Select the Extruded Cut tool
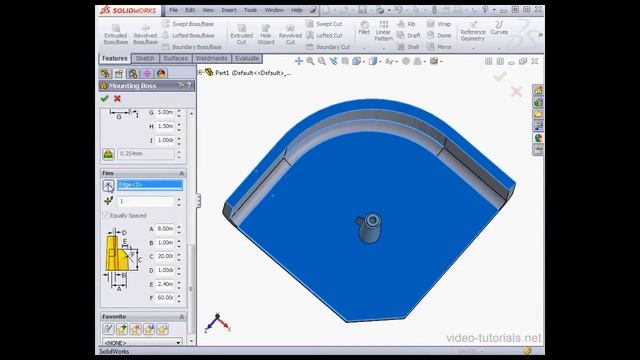This screenshot has height=360, width=640. pos(242,34)
